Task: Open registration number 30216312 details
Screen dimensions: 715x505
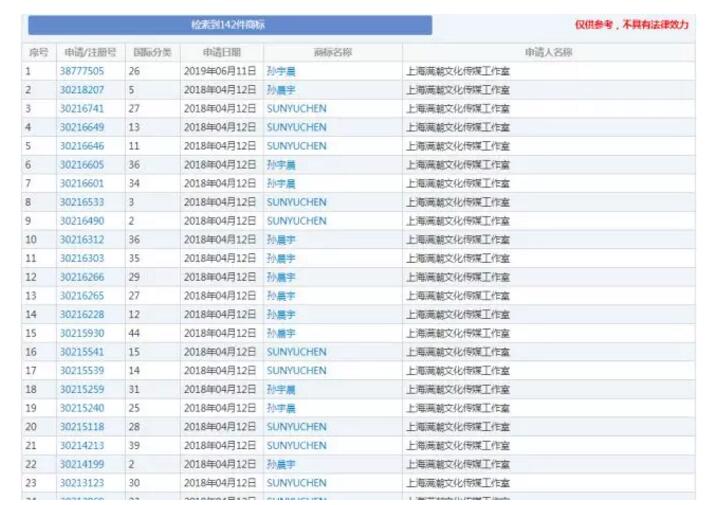Action: [x=81, y=240]
